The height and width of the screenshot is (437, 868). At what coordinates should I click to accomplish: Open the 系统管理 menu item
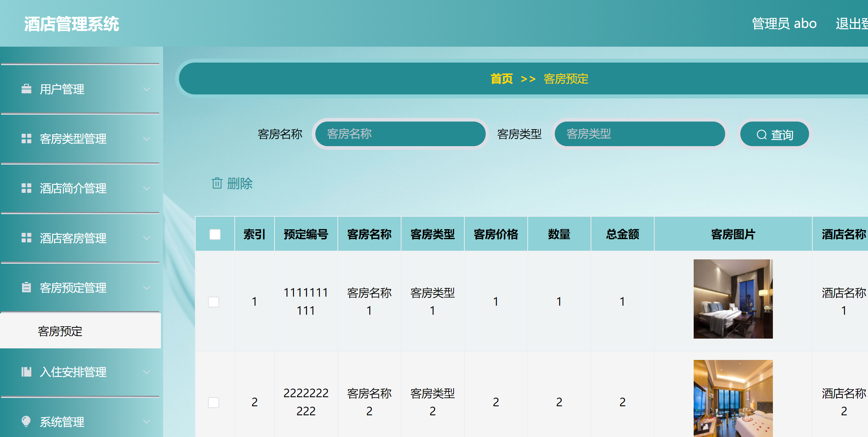tap(62, 421)
